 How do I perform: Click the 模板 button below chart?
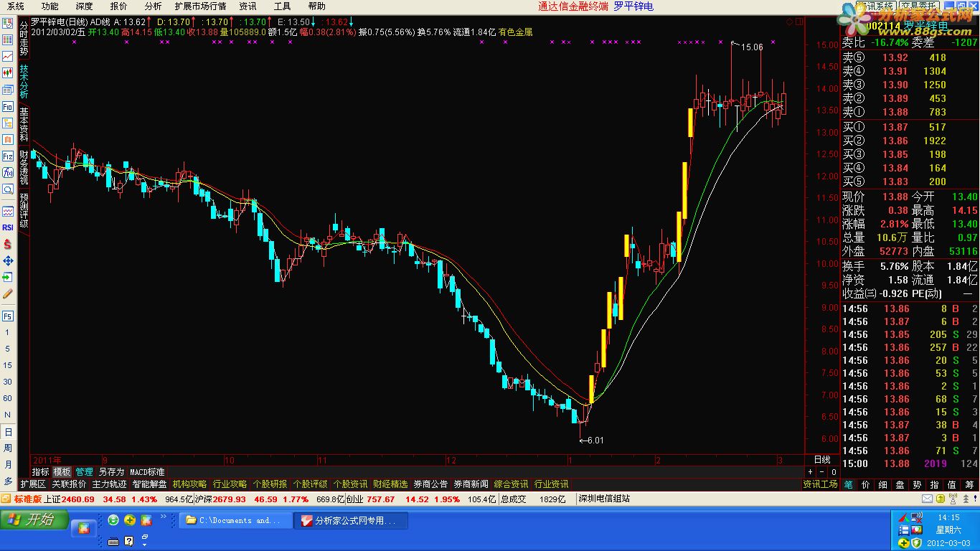(x=62, y=472)
